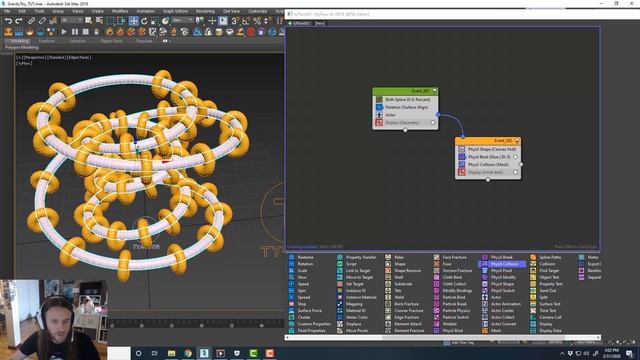The image size is (640, 360).
Task: Click the Brick Fracture operator icon
Action: (x=388, y=304)
